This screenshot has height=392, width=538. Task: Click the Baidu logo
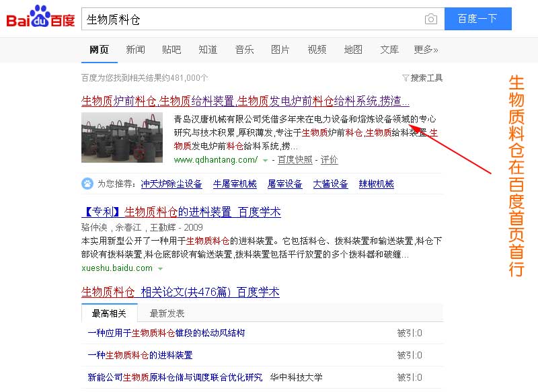[40, 17]
